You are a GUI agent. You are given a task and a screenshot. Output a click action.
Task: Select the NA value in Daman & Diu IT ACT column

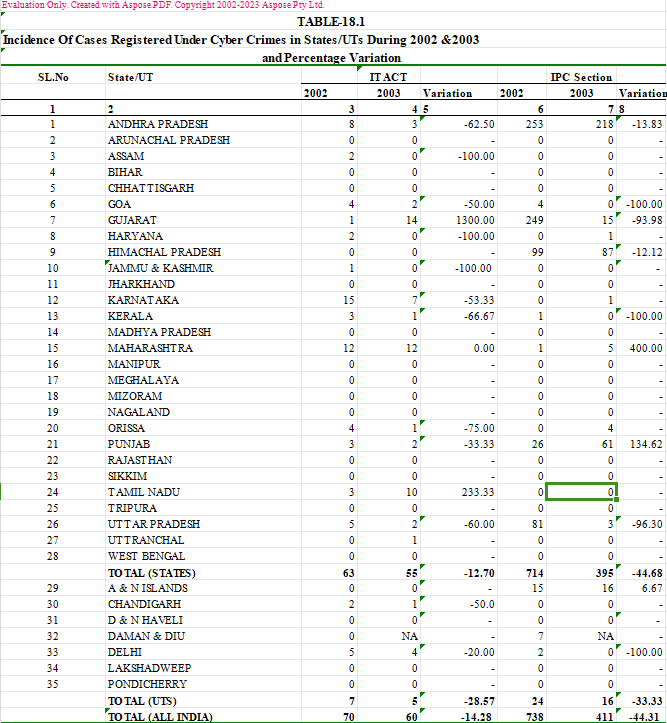tap(408, 636)
